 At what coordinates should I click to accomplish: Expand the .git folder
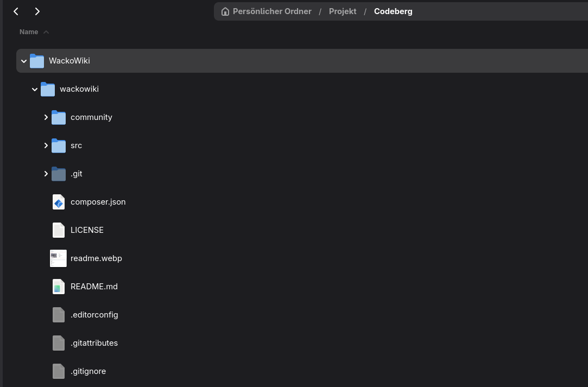coord(46,174)
